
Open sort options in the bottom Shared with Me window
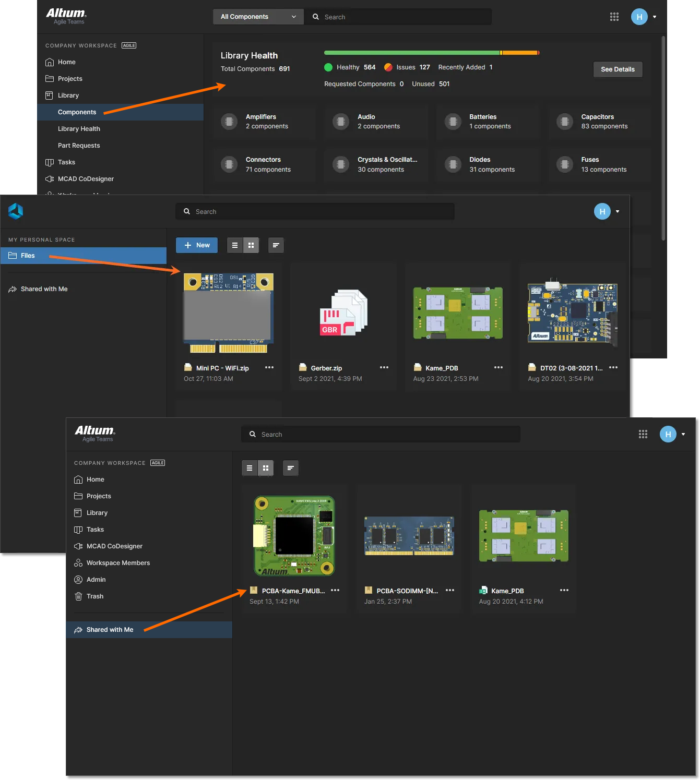coord(291,468)
